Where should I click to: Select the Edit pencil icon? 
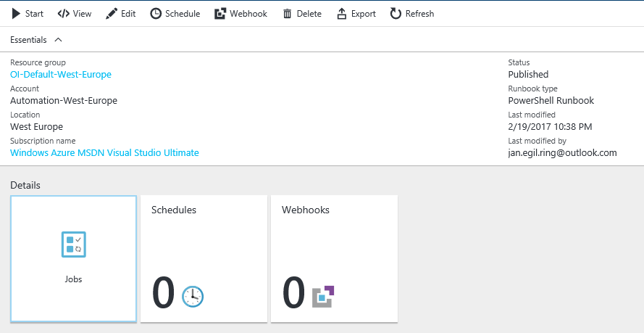point(112,14)
